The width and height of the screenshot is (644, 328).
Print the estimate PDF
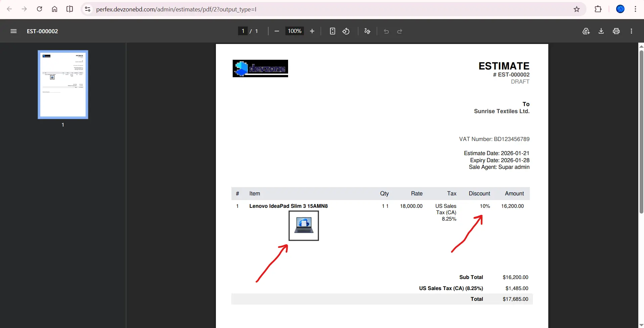[616, 31]
